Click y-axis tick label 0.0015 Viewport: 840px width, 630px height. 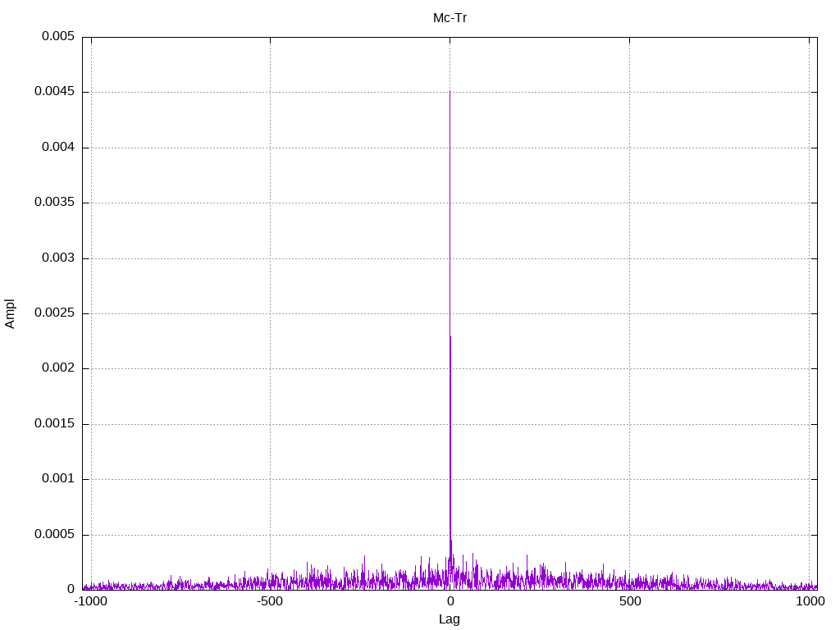pos(54,423)
